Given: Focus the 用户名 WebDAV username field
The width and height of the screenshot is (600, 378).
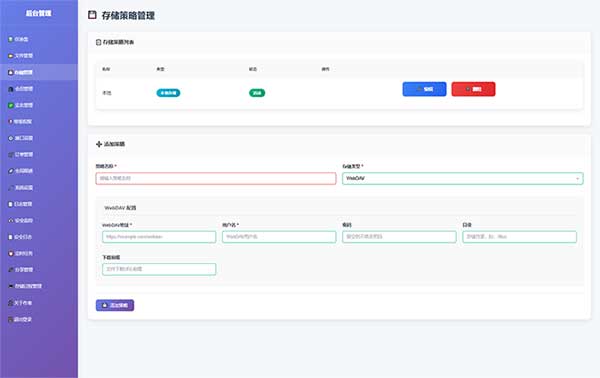Looking at the screenshot, I should [279, 237].
